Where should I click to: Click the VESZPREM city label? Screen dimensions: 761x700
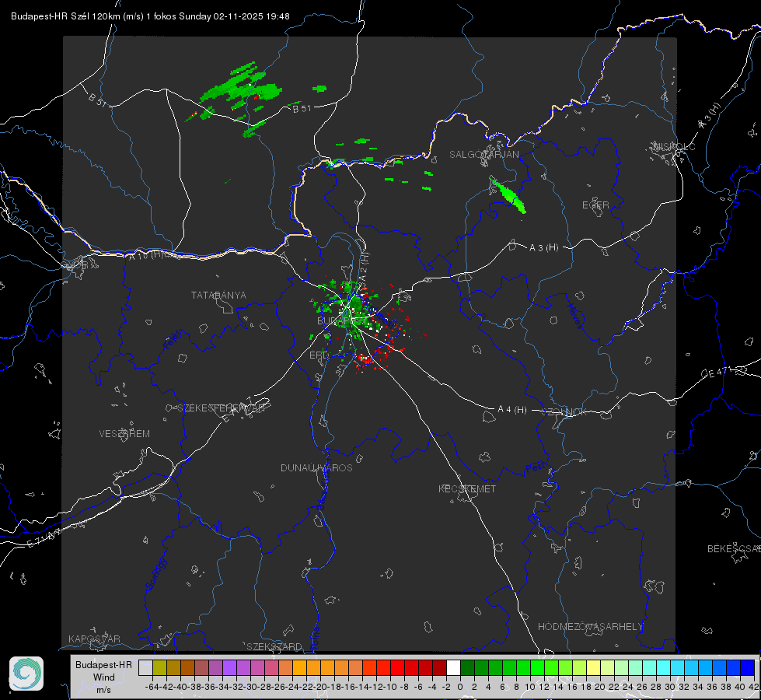[x=124, y=433]
